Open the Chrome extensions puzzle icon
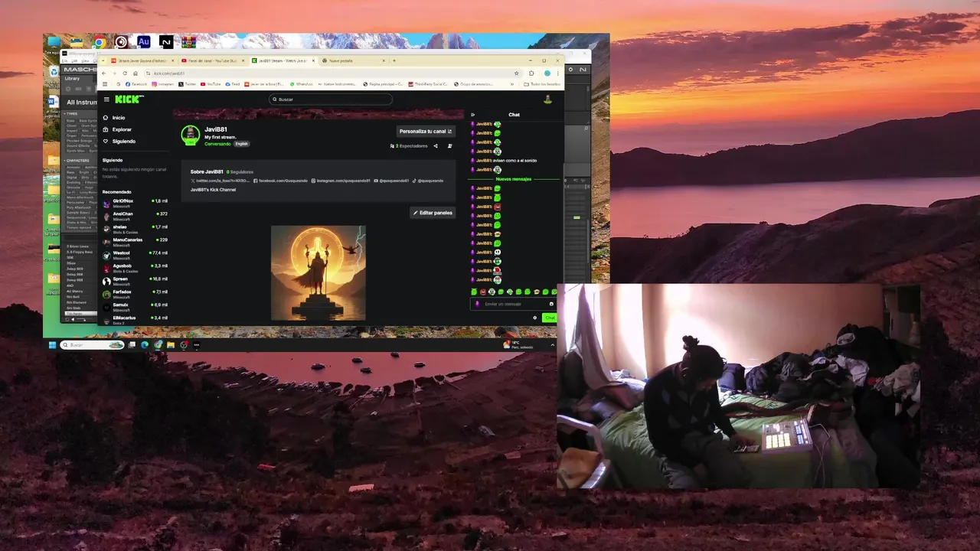This screenshot has height=551, width=980. pos(531,73)
